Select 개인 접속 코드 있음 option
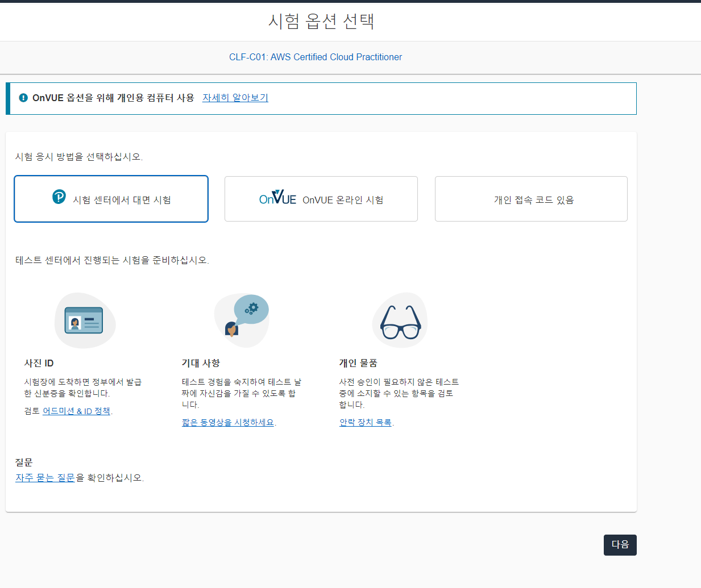The height and width of the screenshot is (588, 701). pyautogui.click(x=531, y=199)
